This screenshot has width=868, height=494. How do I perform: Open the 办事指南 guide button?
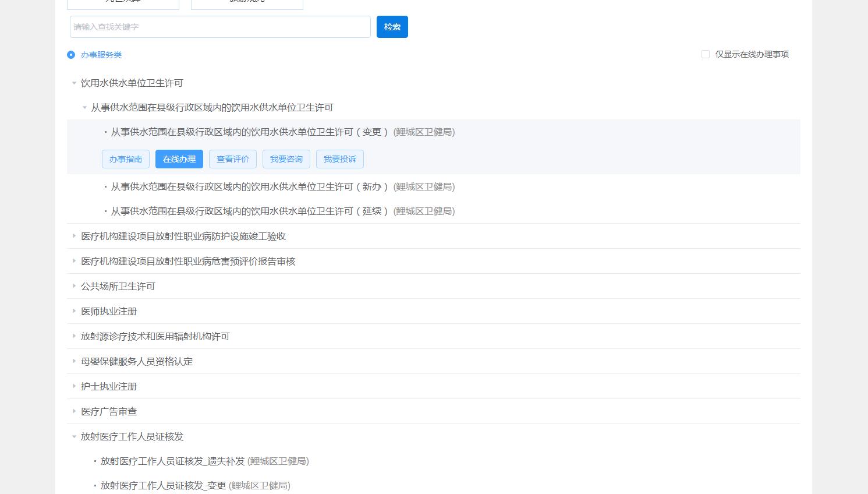(125, 158)
